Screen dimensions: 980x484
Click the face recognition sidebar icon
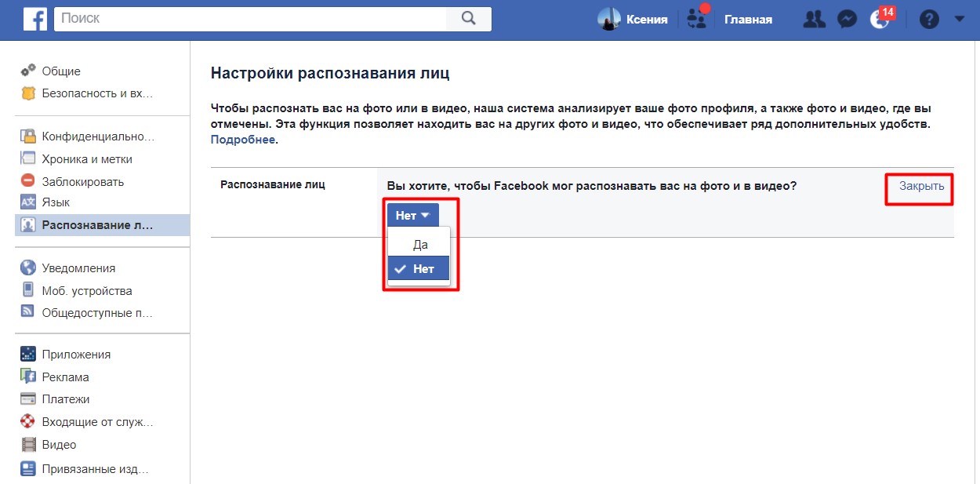(x=28, y=225)
